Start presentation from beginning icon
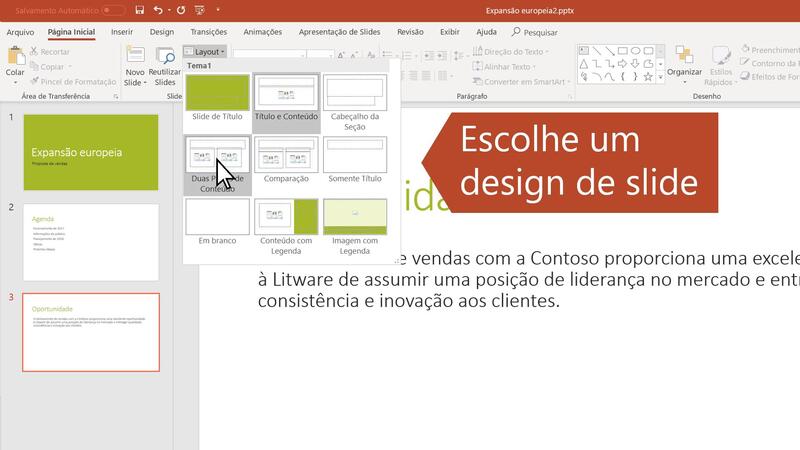Image resolution: width=800 pixels, height=450 pixels. (x=200, y=10)
